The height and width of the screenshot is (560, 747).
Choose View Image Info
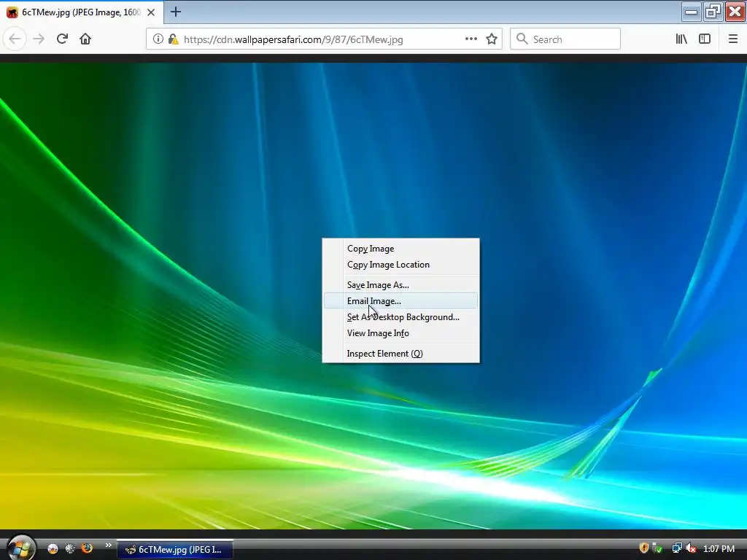click(x=400, y=333)
